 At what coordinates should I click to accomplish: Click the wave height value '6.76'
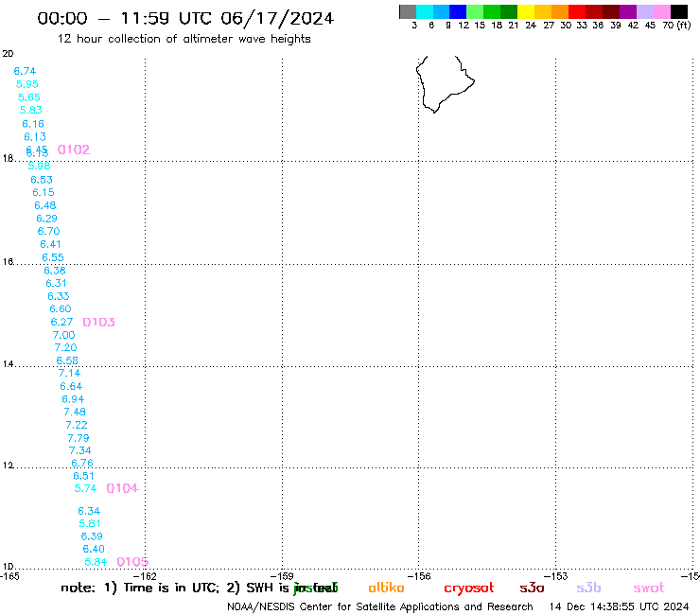pyautogui.click(x=82, y=464)
